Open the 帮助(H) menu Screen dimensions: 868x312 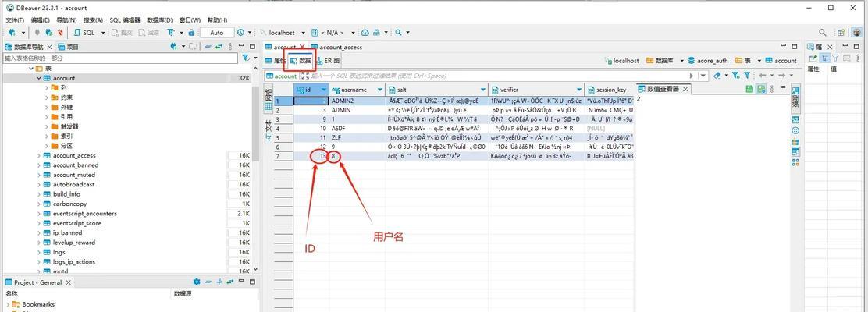217,20
